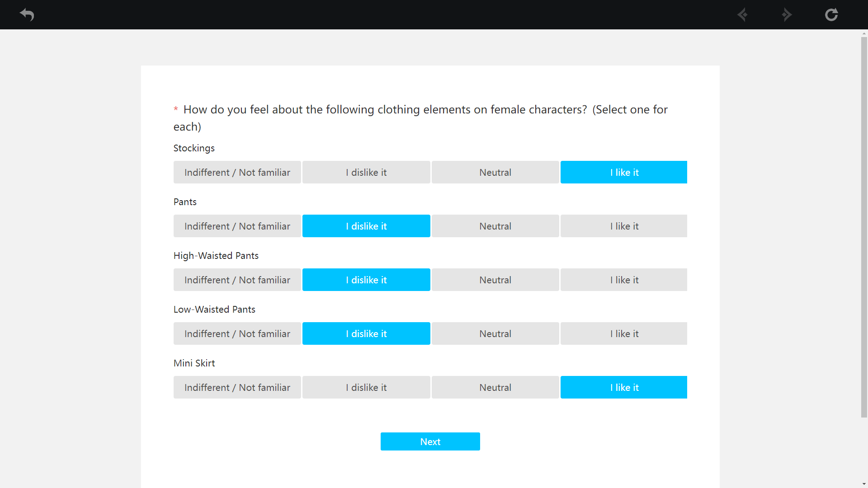Screen dimensions: 868x488
Task: Select I like it for High-Waisted Pants
Action: coord(624,280)
